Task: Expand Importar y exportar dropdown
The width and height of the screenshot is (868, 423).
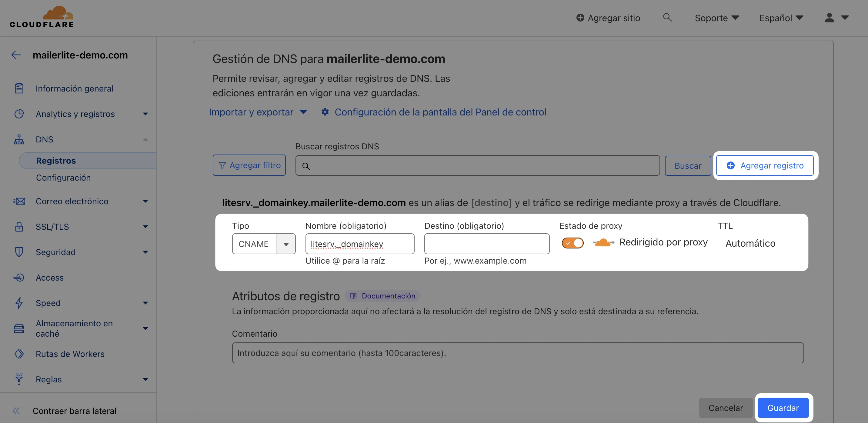Action: [x=258, y=112]
